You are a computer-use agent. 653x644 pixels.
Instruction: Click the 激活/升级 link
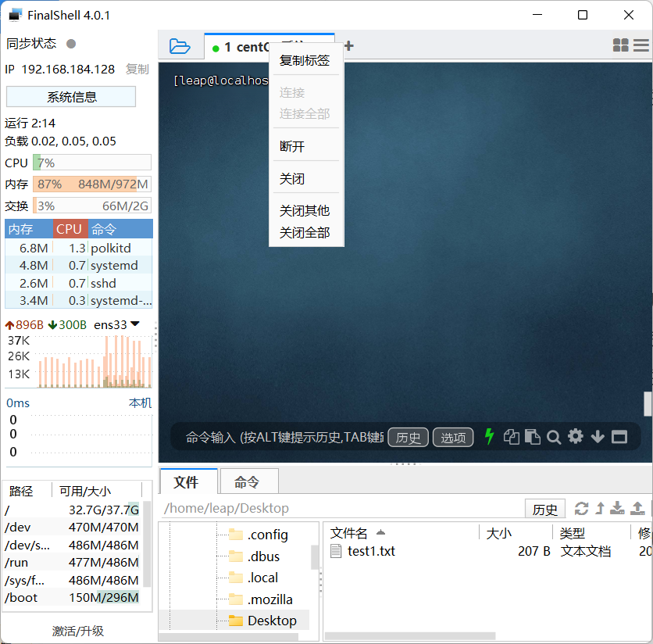click(x=78, y=631)
